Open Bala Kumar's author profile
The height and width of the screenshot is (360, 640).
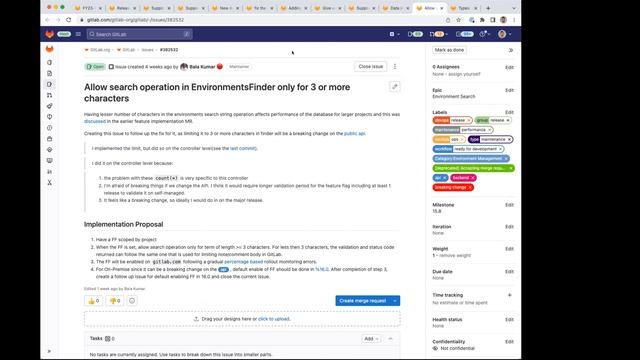[202, 67]
